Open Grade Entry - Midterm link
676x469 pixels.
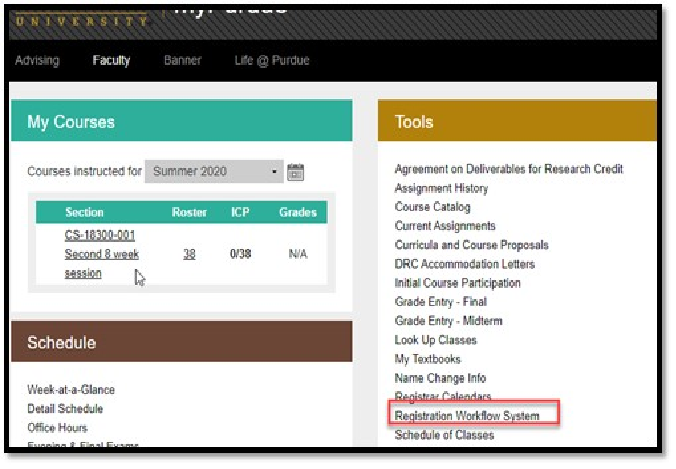449,321
